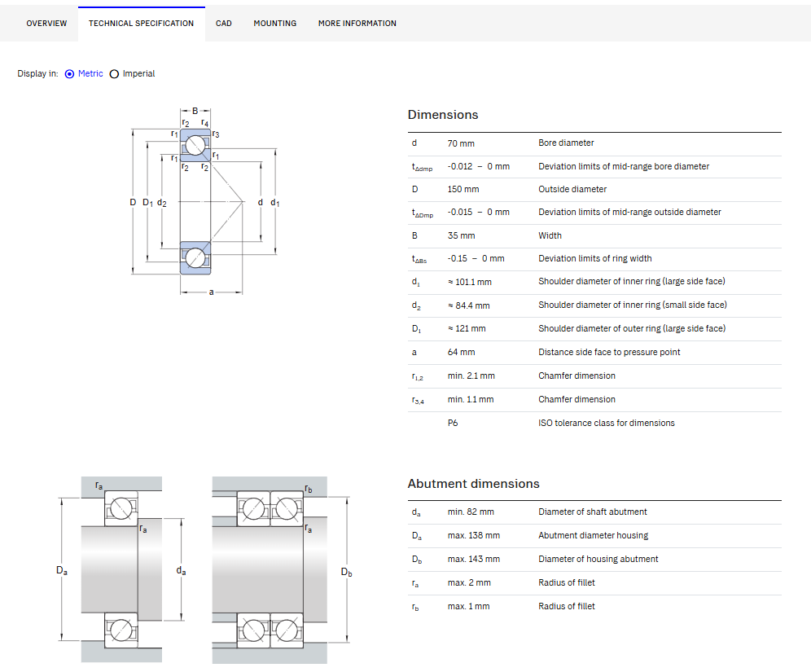Click the Outside diameter description text
This screenshot has width=811, height=672.
coord(572,189)
